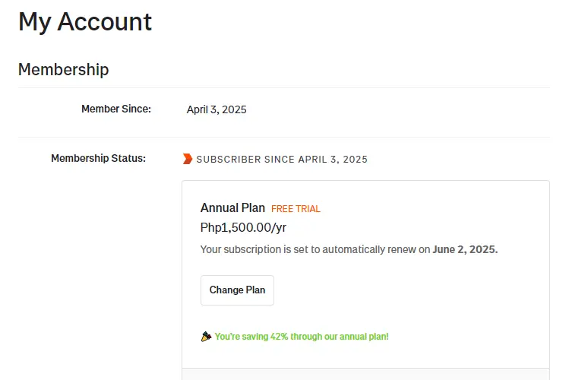Select the "Membership Status:" label
The width and height of the screenshot is (588, 380).
pos(98,158)
